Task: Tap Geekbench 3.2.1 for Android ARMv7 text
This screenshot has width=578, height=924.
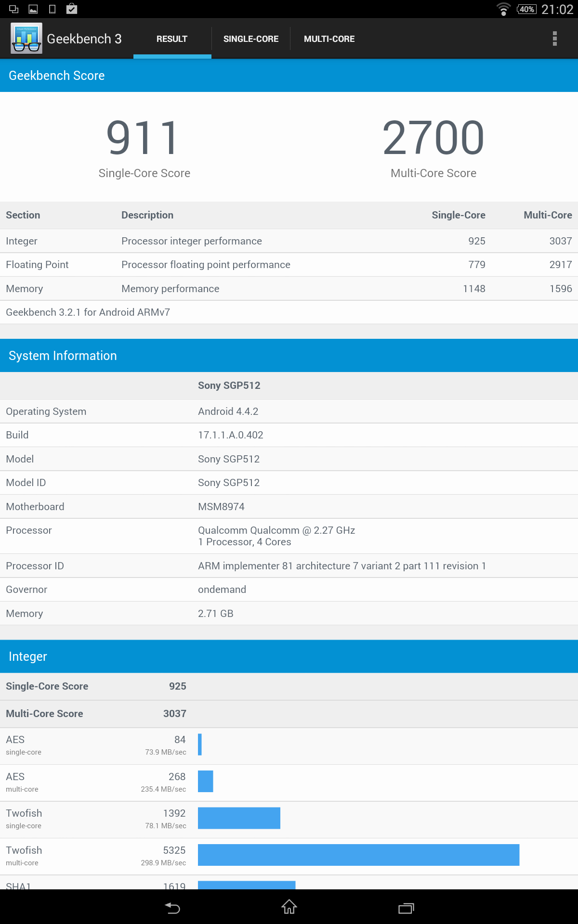Action: coord(88,312)
